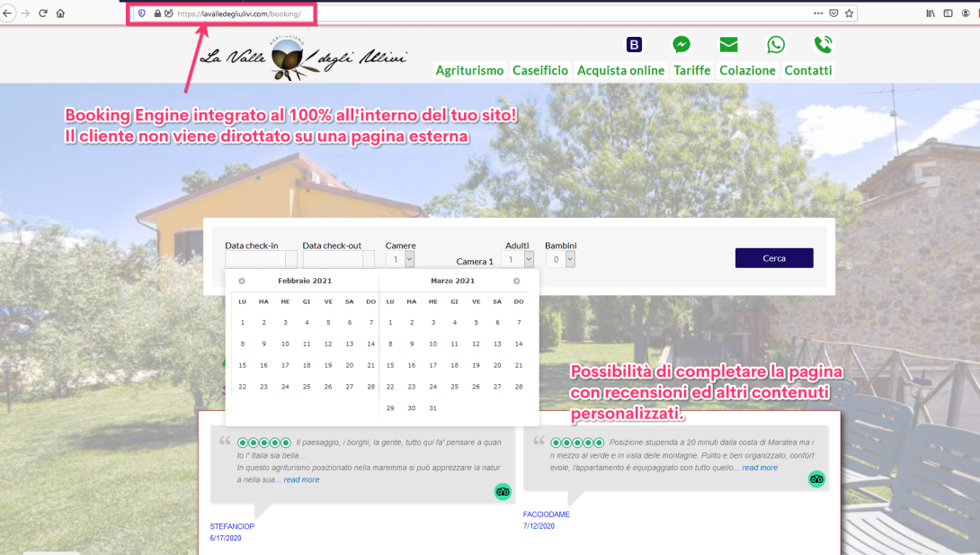Open the Messenger chat icon

[x=682, y=44]
